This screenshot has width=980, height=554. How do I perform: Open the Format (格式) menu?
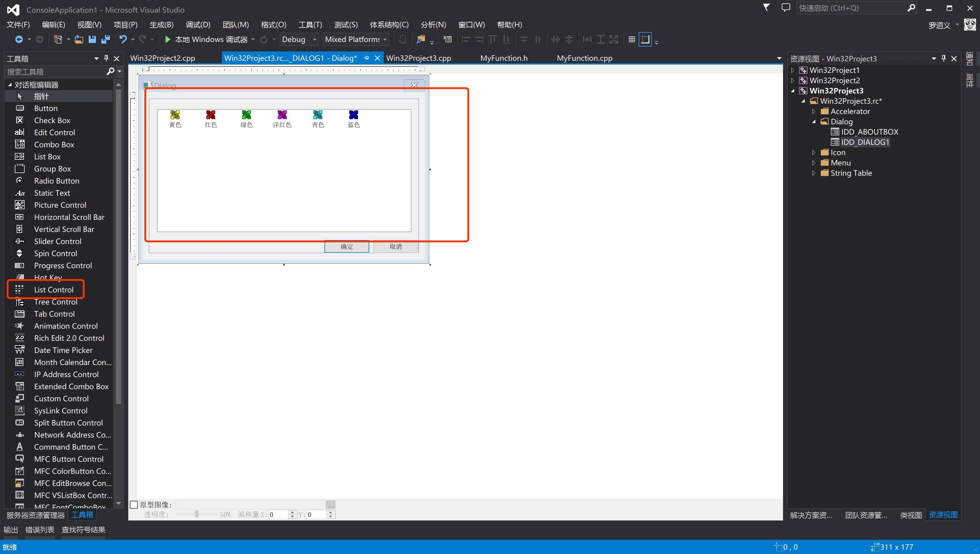coord(273,25)
